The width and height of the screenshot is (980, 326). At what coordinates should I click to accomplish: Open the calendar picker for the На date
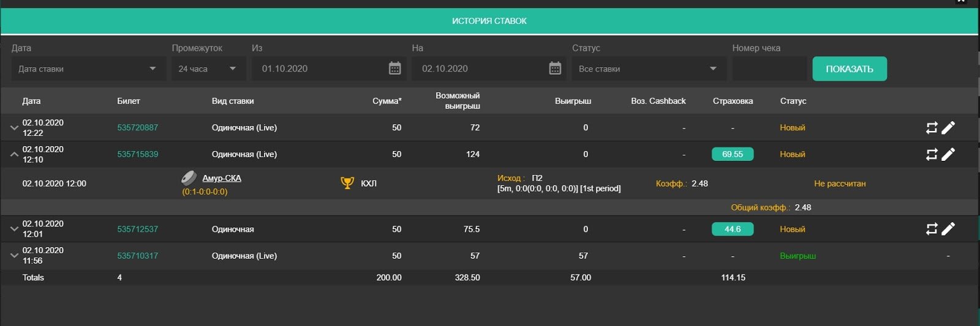click(x=555, y=69)
